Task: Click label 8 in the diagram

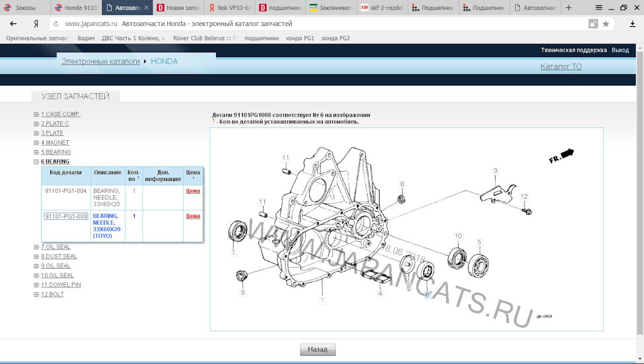Action: tap(402, 184)
